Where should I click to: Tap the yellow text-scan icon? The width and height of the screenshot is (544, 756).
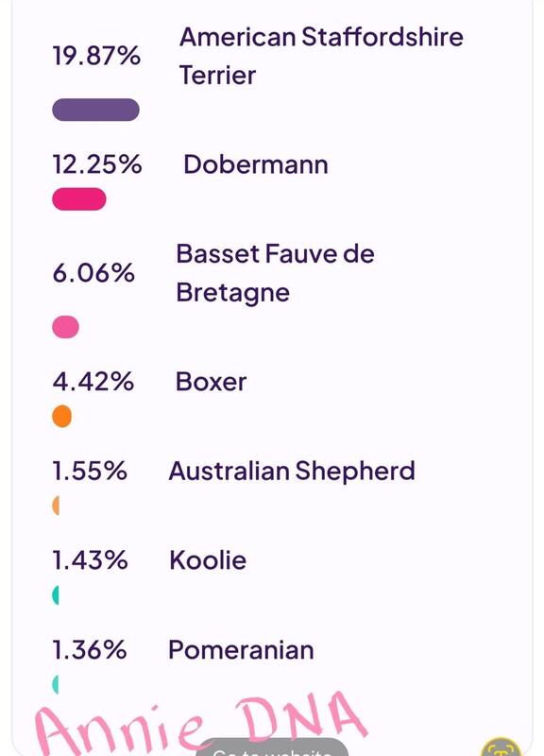[501, 747]
